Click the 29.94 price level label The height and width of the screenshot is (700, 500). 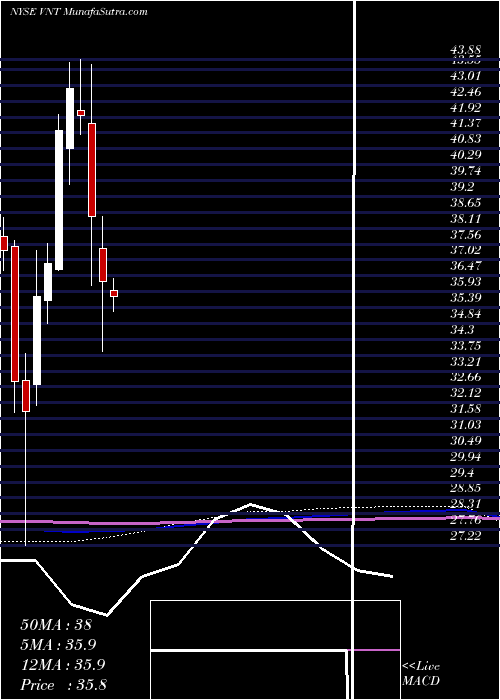466,456
